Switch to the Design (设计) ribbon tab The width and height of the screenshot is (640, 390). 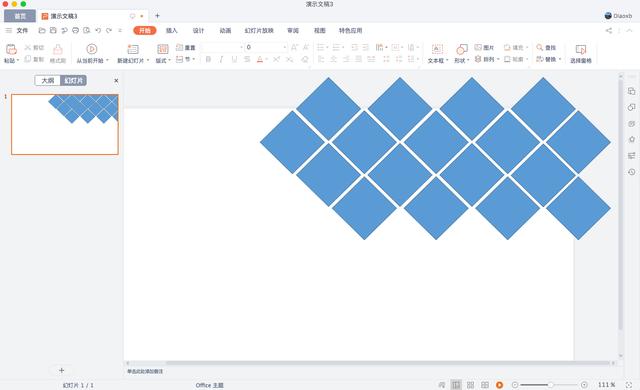(x=198, y=31)
